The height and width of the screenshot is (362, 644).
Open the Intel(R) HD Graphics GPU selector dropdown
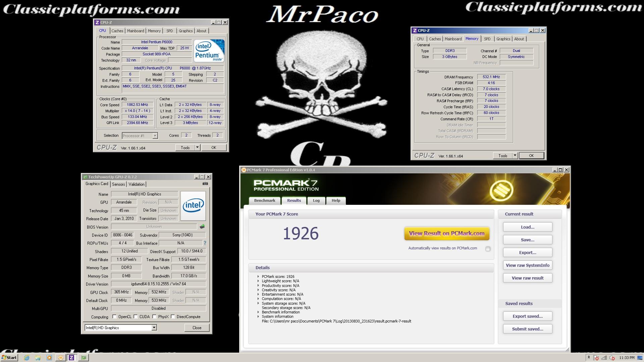[x=154, y=328]
